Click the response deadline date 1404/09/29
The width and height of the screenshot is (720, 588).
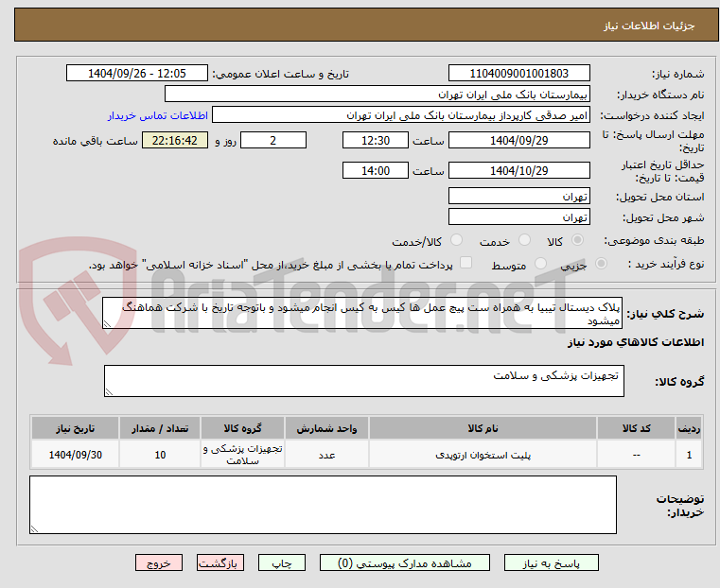tap(518, 140)
